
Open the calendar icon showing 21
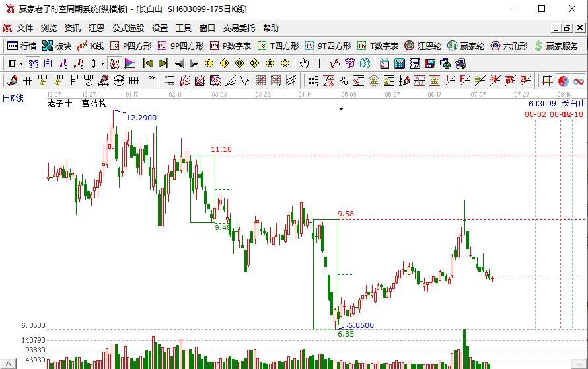385,64
